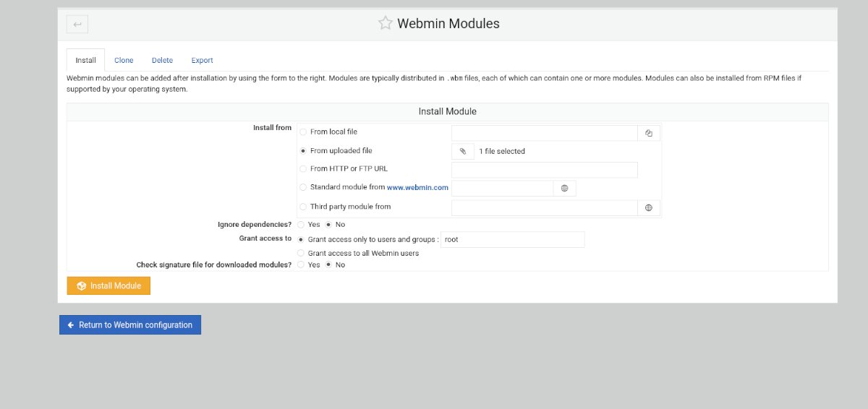Screen dimensions: 868x409
Task: Select From HTTP or FTP URL option
Action: click(x=303, y=168)
